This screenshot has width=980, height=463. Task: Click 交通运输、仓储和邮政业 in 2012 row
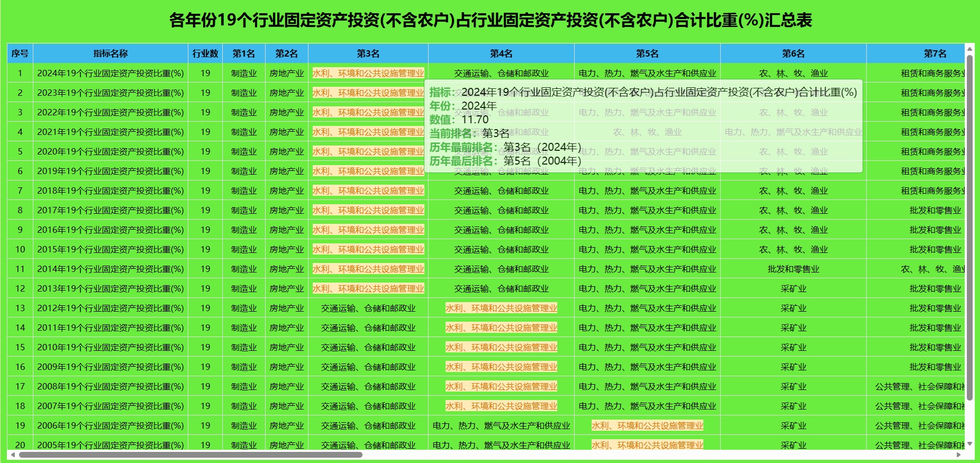pyautogui.click(x=368, y=308)
